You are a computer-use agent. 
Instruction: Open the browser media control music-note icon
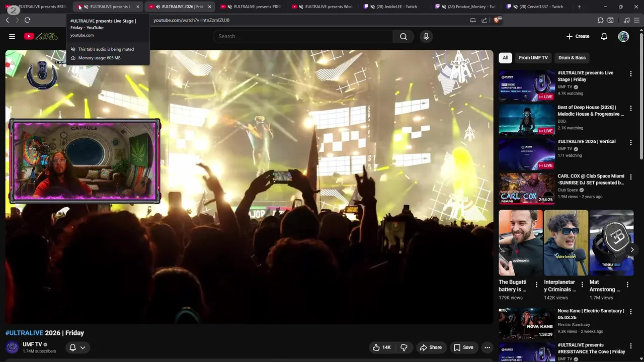[626, 20]
